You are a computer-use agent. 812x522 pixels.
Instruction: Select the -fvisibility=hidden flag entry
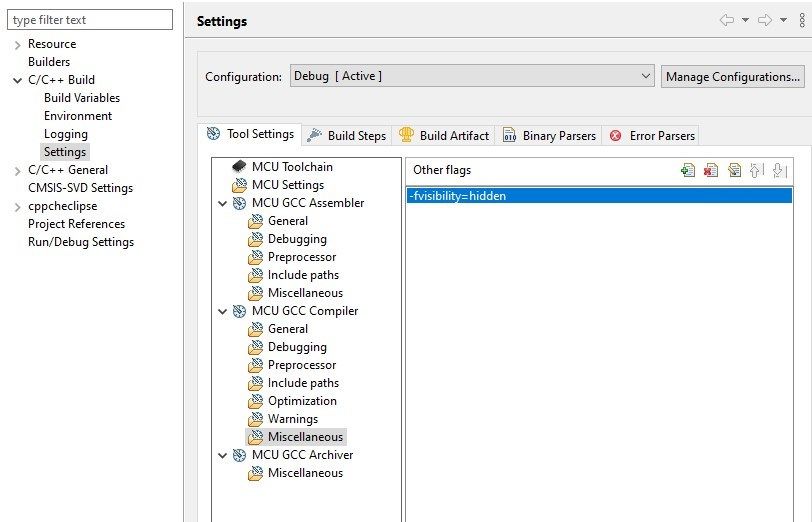click(599, 196)
